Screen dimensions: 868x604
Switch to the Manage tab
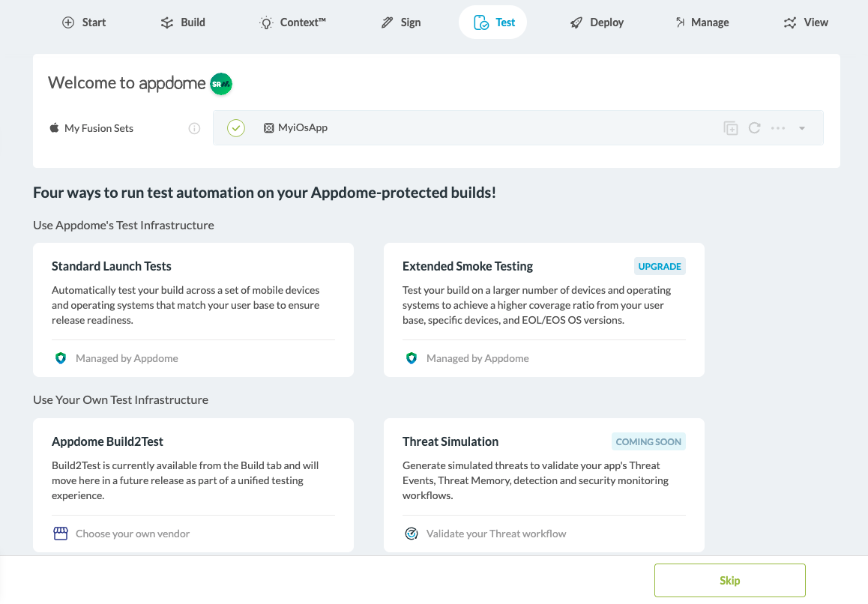coord(702,22)
